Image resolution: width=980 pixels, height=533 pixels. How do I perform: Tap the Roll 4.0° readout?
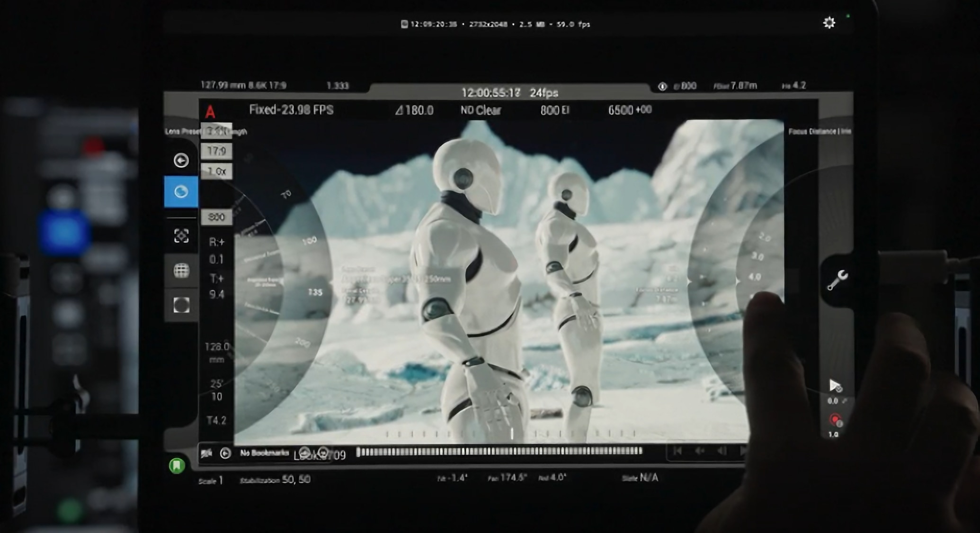552,478
